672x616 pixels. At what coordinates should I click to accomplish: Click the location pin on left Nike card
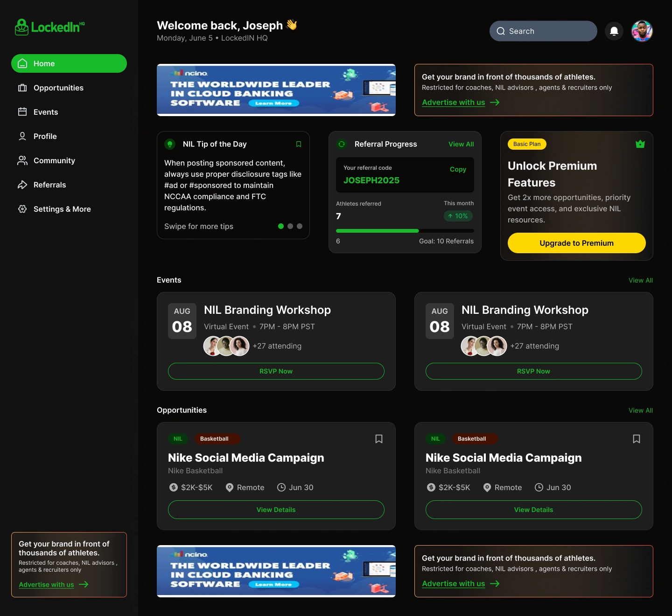pyautogui.click(x=230, y=487)
